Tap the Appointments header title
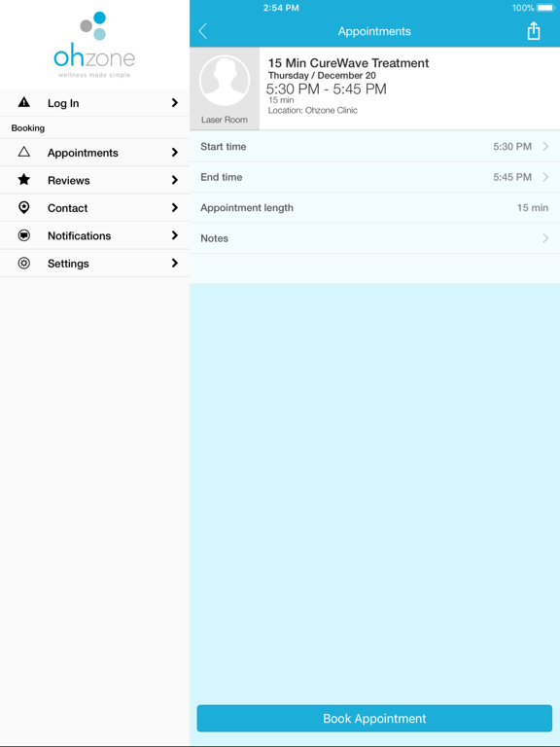Image resolution: width=560 pixels, height=747 pixels. click(x=374, y=31)
